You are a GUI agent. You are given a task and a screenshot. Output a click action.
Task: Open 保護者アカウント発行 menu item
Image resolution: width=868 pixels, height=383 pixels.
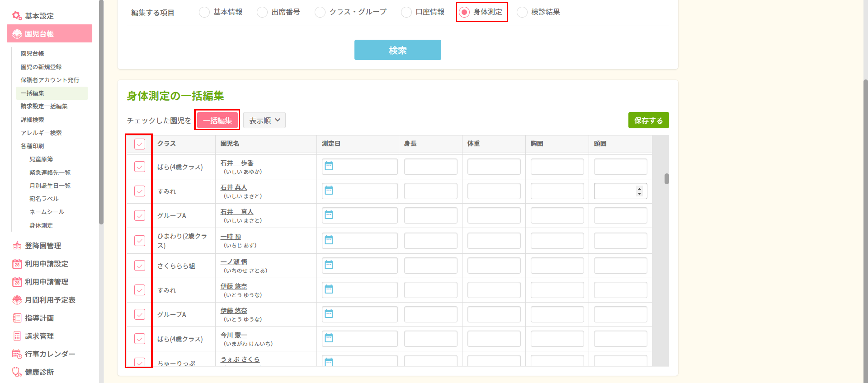(50, 80)
